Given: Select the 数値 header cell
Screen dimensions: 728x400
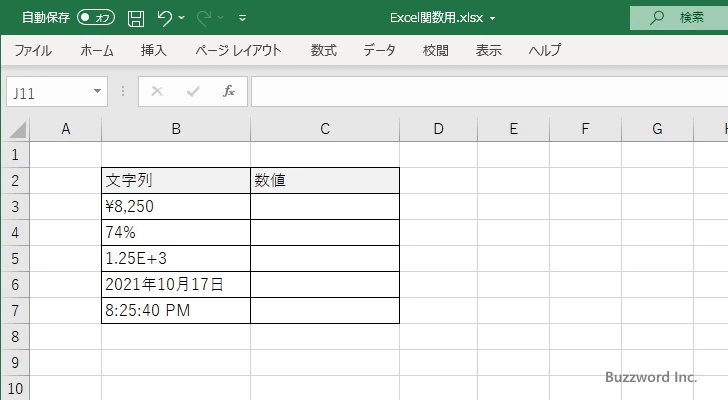Looking at the screenshot, I should click(x=325, y=181).
